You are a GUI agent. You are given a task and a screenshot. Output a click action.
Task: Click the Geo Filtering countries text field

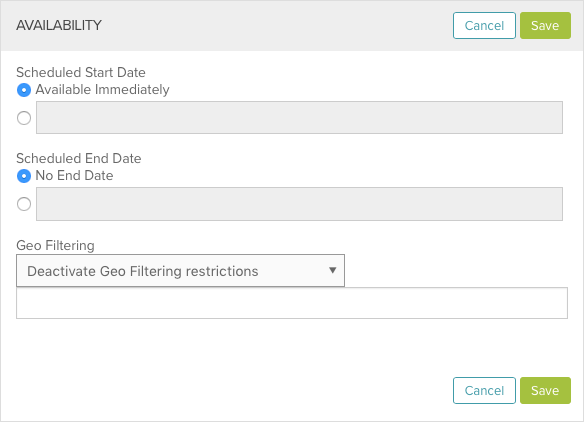point(292,303)
